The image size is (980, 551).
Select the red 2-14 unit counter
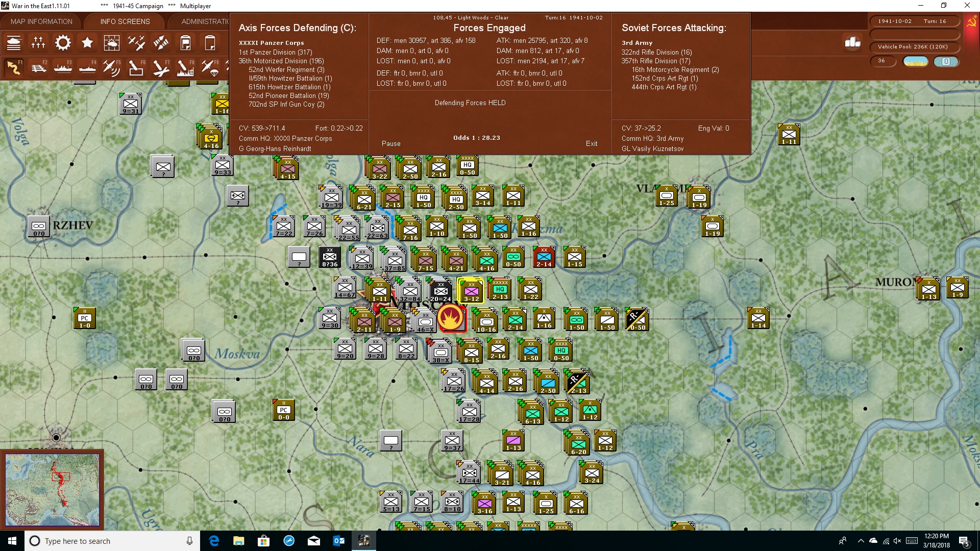coord(544,257)
